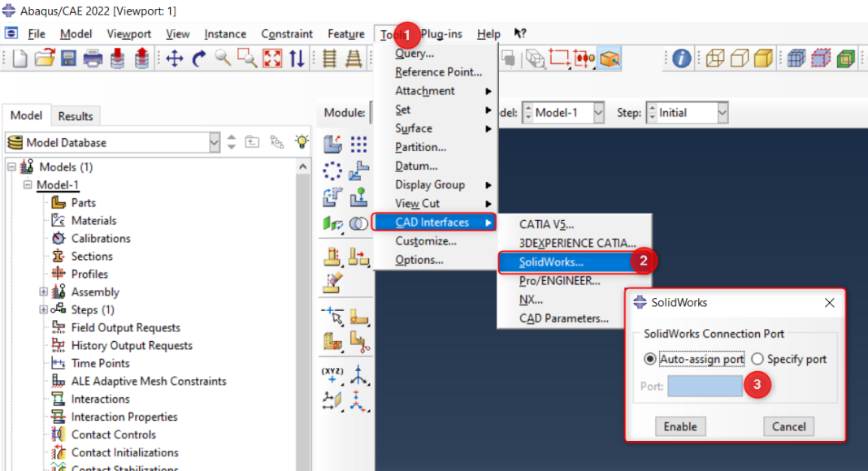Switch to the Results tab
The width and height of the screenshot is (868, 471).
pyautogui.click(x=76, y=115)
